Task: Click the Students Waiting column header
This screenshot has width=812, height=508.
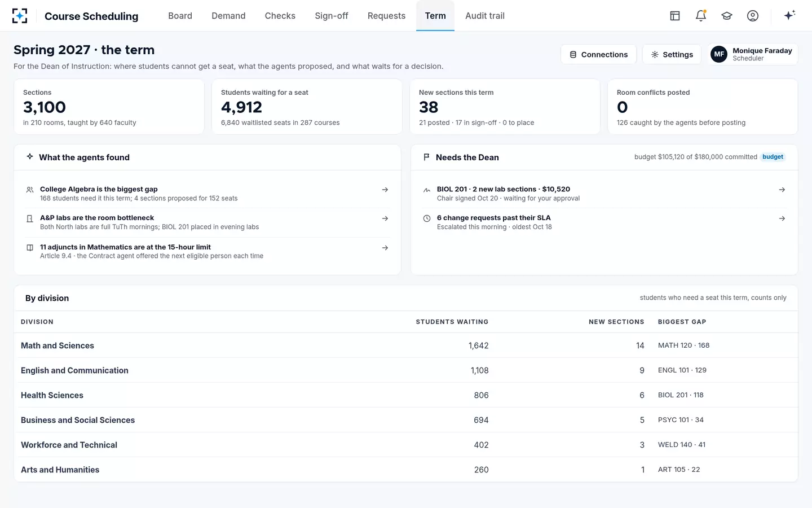Action: [x=452, y=322]
